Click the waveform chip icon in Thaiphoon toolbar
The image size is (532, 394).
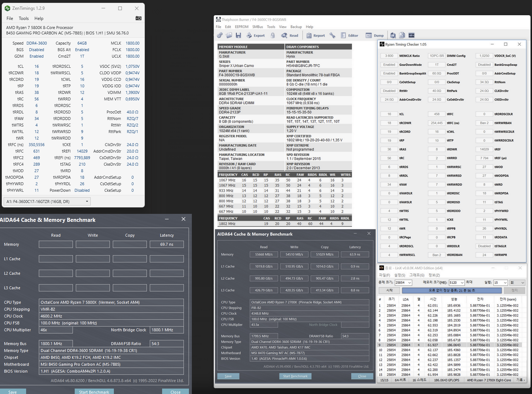pyautogui.click(x=411, y=36)
